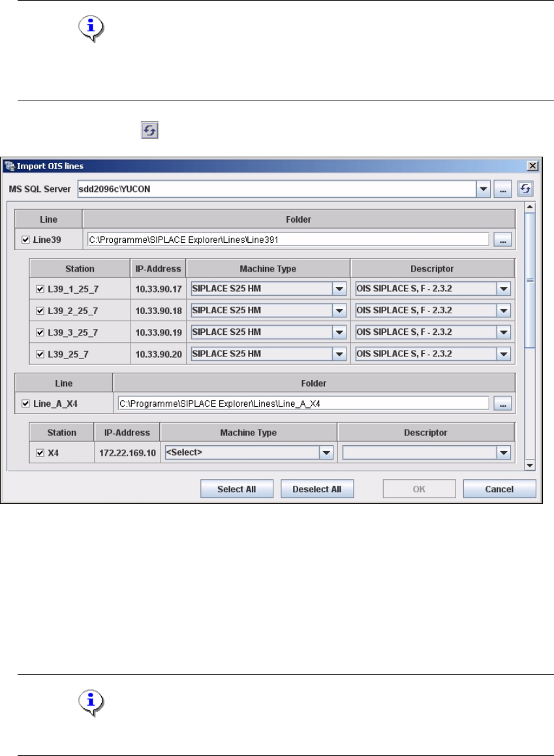Click the scroll down arrow of the lines list
The width and height of the screenshot is (554, 756).
(x=530, y=465)
